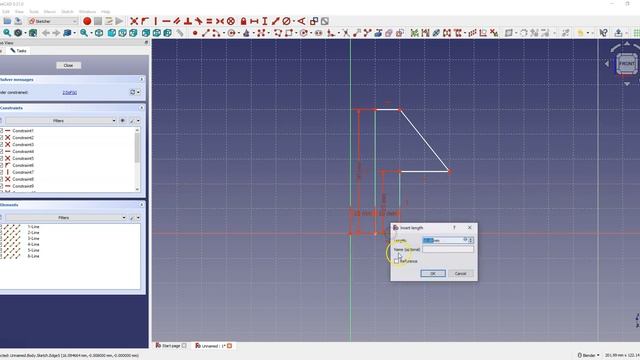The image size is (640, 360).
Task: Open the Sketch menu
Action: [x=67, y=11]
